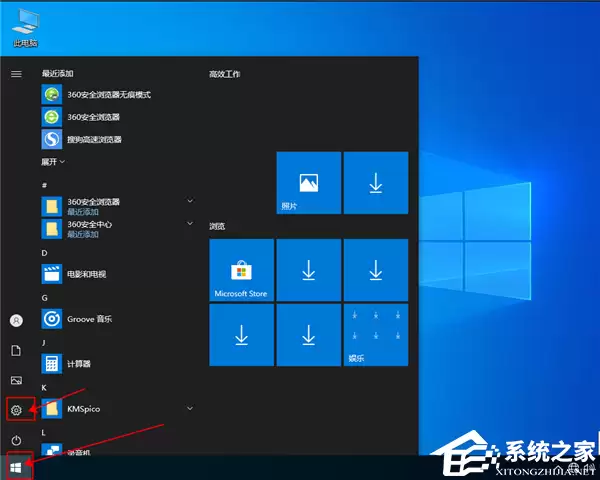Open the 照片 Photos tile

pyautogui.click(x=308, y=183)
